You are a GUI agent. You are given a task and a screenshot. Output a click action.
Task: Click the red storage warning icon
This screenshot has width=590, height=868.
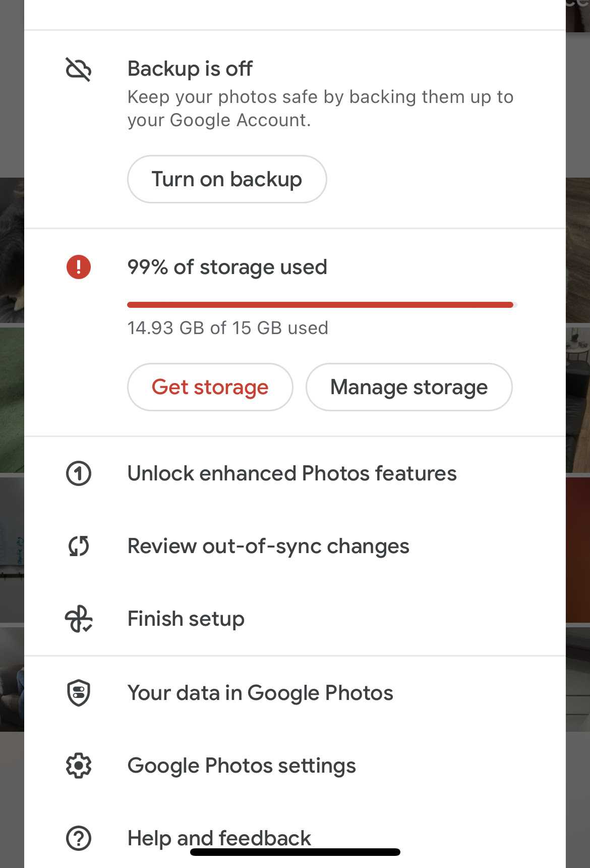point(79,267)
